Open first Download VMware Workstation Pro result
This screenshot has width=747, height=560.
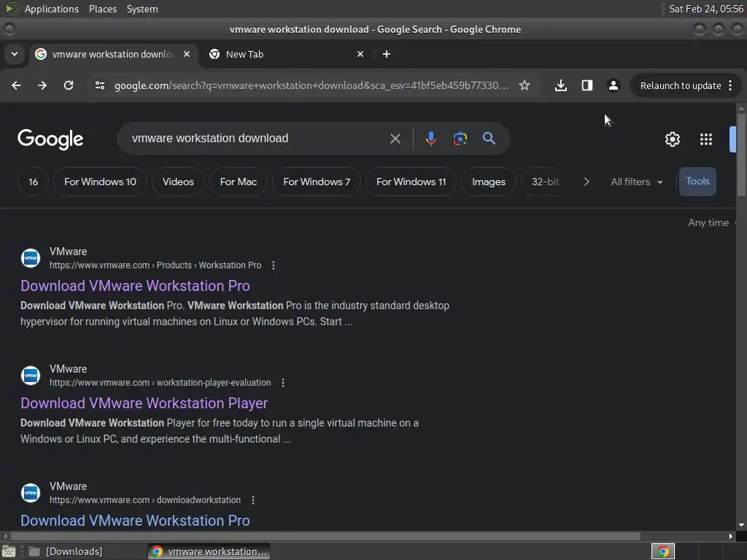(x=135, y=286)
